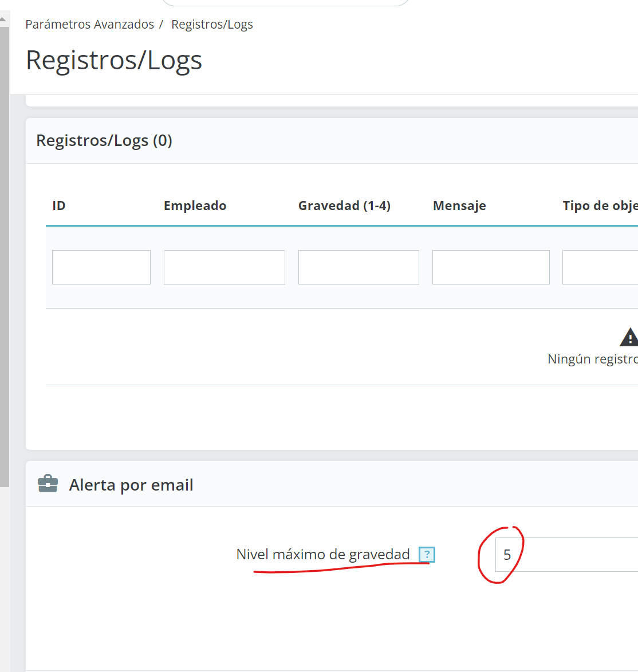Screen dimensions: 638x672
Task: Sort the table by ID column
Action: click(x=59, y=205)
